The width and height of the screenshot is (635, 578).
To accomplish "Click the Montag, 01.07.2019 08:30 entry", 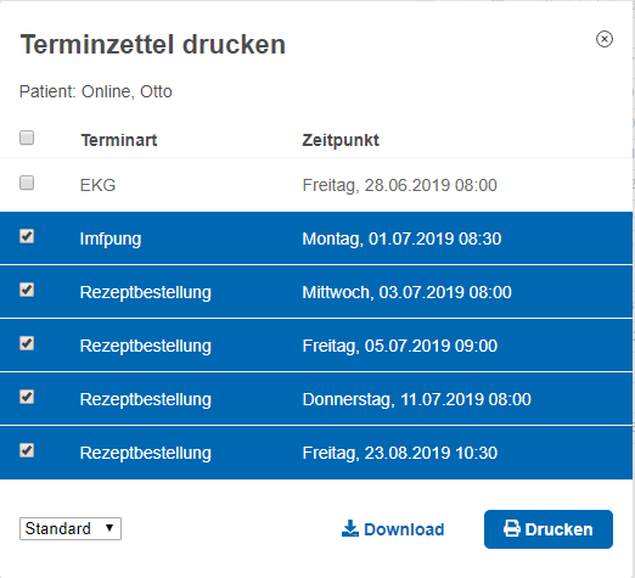I will (x=402, y=239).
